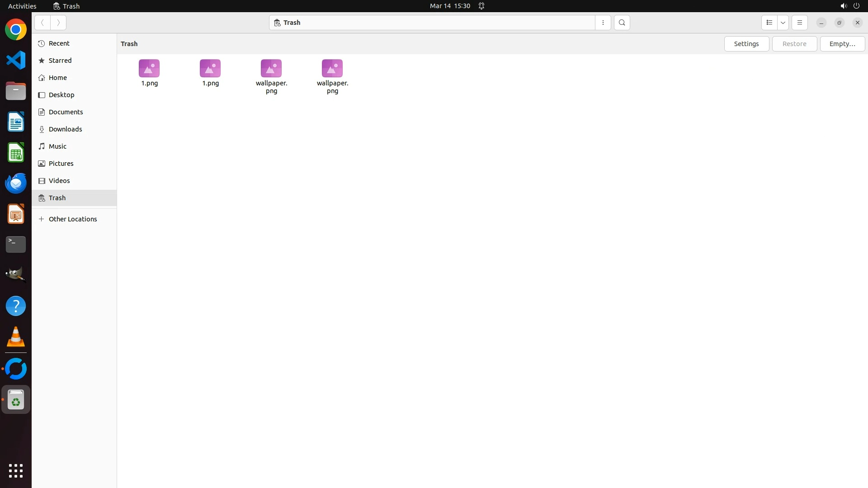The width and height of the screenshot is (868, 488).
Task: Click the search magnifier icon
Action: click(x=622, y=23)
